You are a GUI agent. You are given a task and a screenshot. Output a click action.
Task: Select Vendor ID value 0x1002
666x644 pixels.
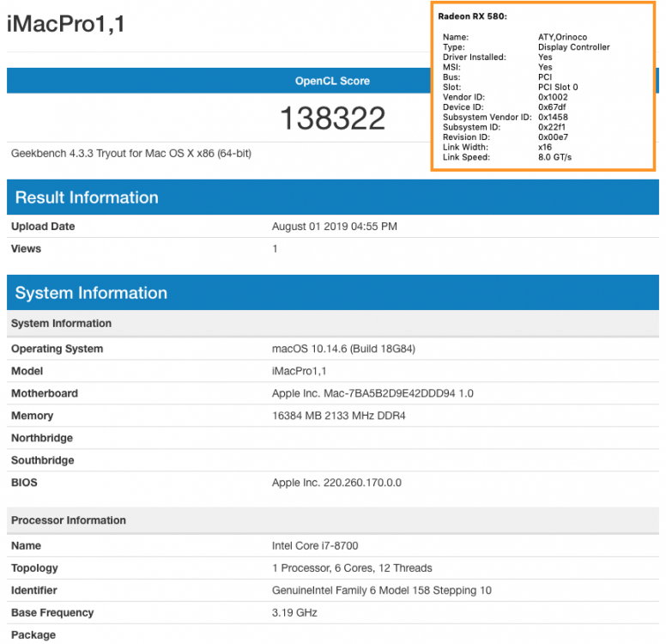[x=553, y=97]
